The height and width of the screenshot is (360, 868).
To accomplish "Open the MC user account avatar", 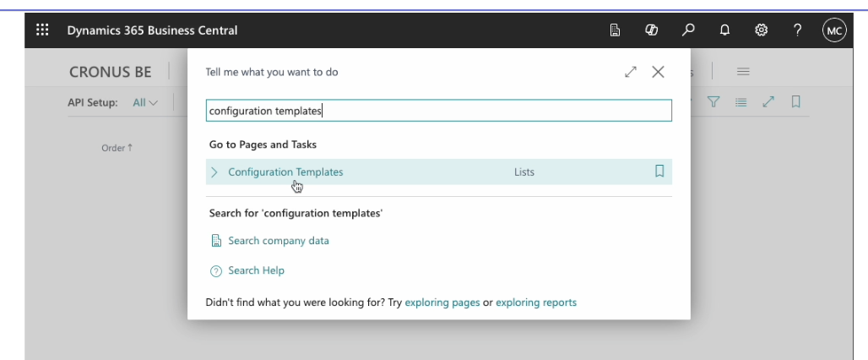I will pos(834,31).
